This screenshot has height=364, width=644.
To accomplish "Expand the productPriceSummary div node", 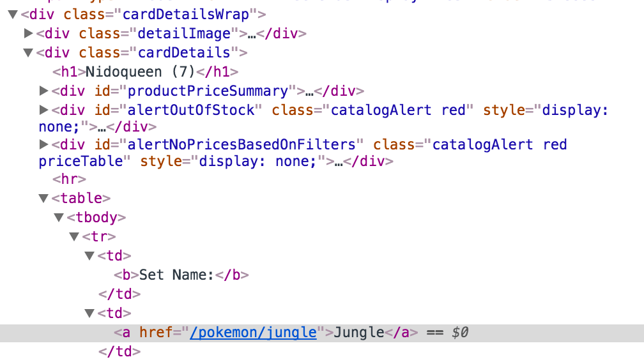I will click(x=43, y=91).
